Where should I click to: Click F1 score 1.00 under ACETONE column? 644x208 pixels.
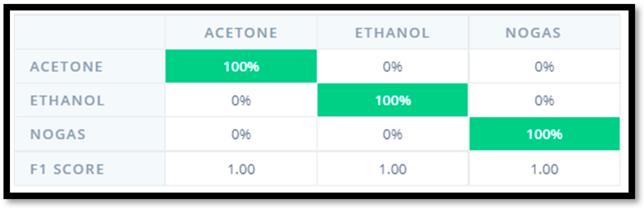241,169
